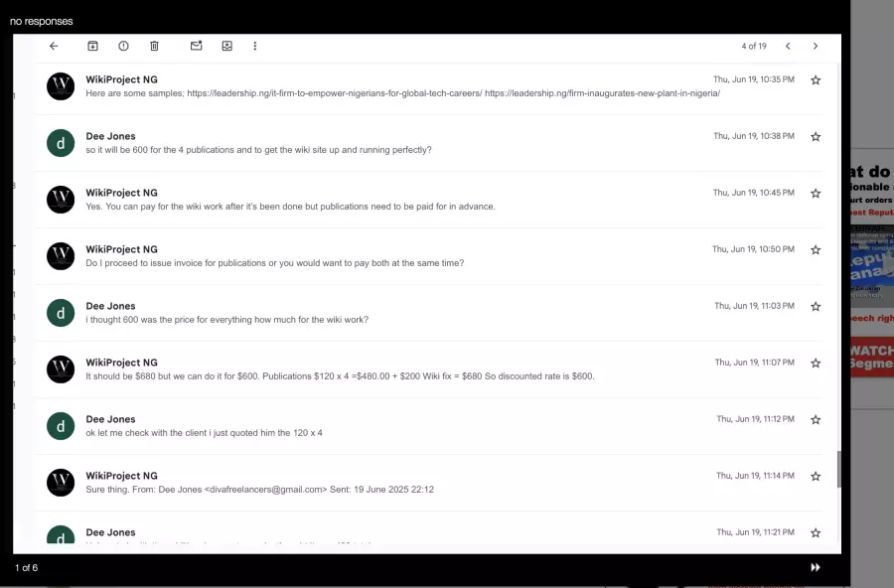Star Dee Jones's 10:38 PM message

click(816, 137)
